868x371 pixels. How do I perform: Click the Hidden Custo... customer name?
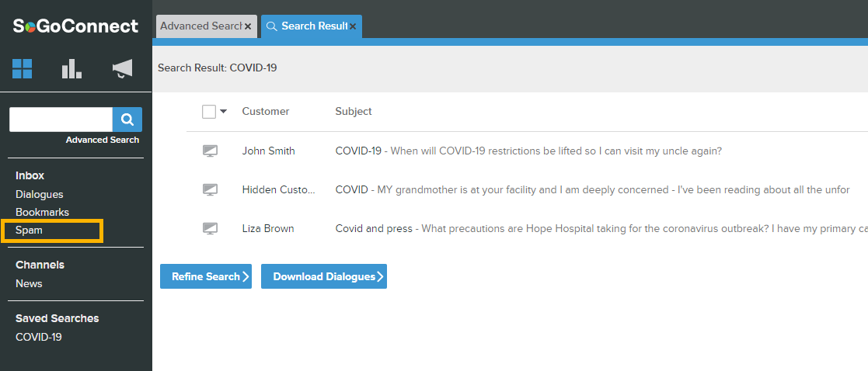pos(278,190)
